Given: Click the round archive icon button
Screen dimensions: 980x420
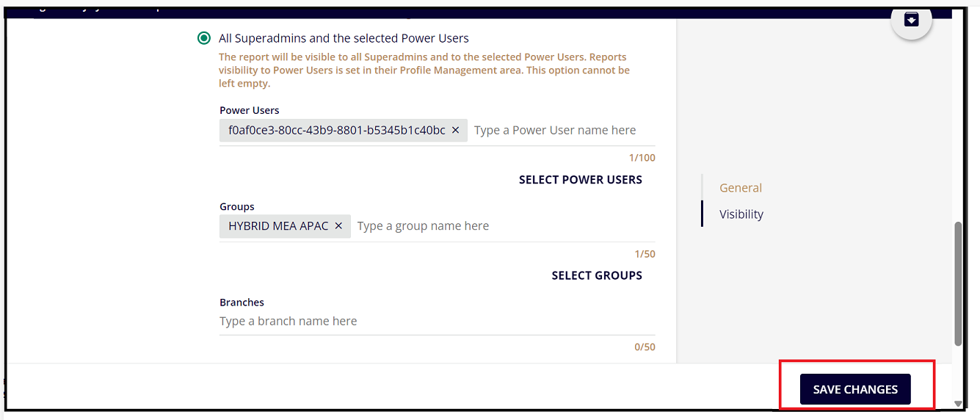Looking at the screenshot, I should coord(911,20).
